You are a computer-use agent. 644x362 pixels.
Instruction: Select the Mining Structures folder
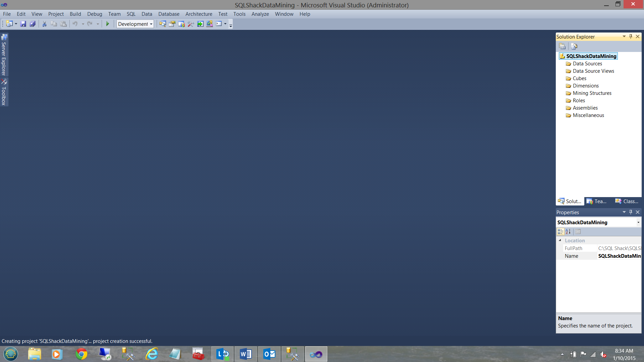tap(592, 93)
